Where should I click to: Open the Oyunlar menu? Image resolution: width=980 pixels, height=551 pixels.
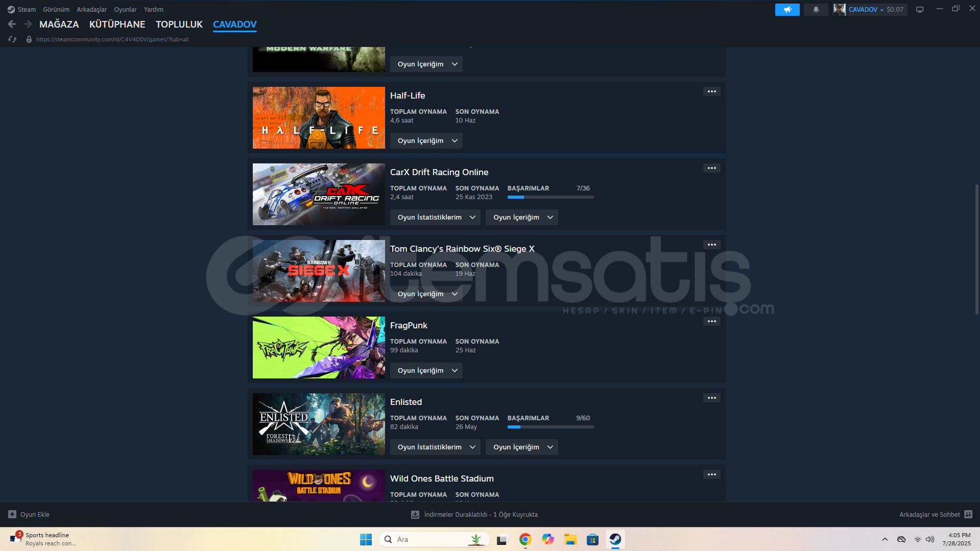[125, 9]
